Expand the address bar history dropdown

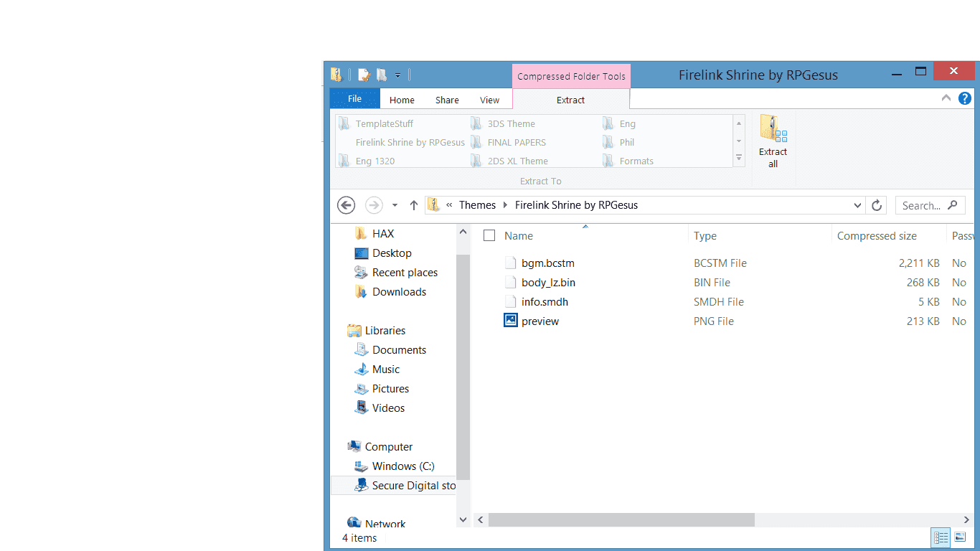tap(857, 205)
